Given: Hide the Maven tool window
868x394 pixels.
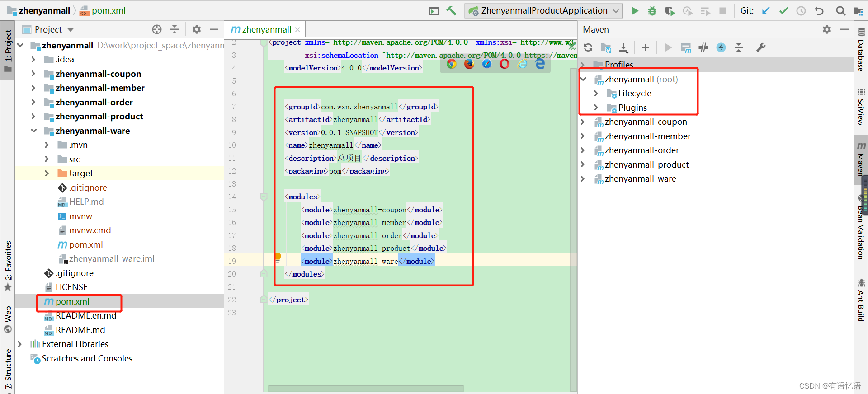Looking at the screenshot, I should [844, 29].
